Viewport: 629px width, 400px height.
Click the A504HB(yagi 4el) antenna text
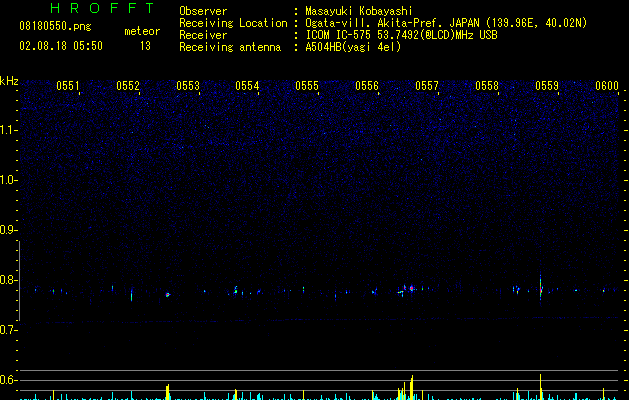[353, 47]
